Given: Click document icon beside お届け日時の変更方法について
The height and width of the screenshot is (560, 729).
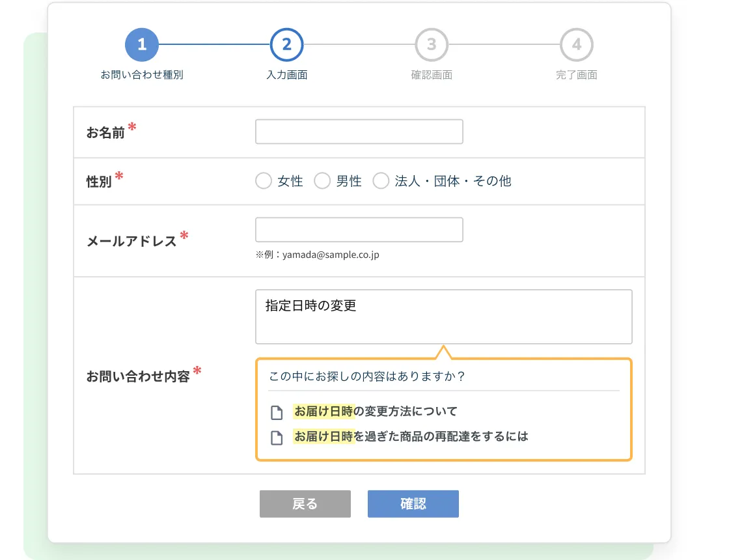Looking at the screenshot, I should pos(277,412).
